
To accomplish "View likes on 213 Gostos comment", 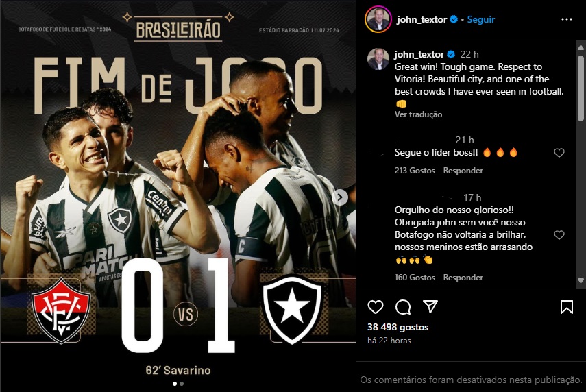I will coord(415,171).
